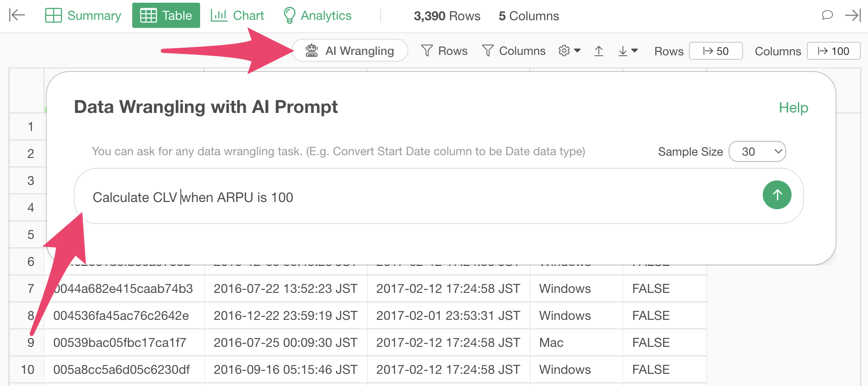Collapse left panel arrow icon
This screenshot has width=868, height=386.
tap(17, 15)
